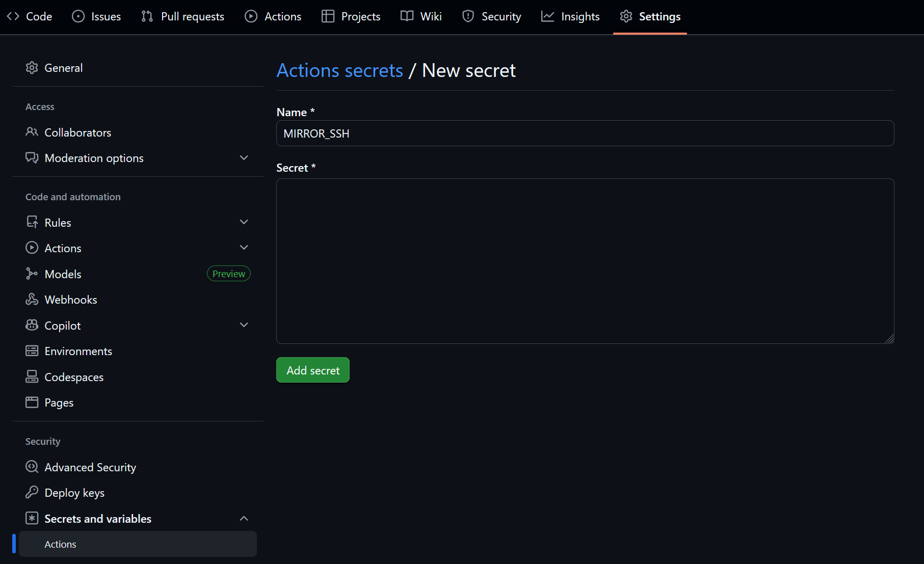
Task: Click the General gear icon in sidebar
Action: (x=32, y=68)
